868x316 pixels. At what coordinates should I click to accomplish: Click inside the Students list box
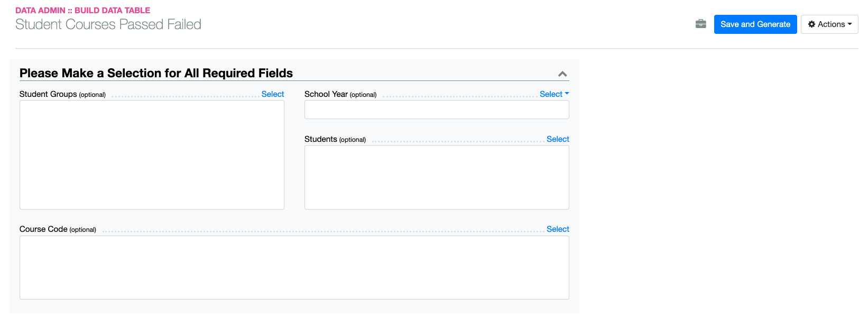click(x=437, y=177)
